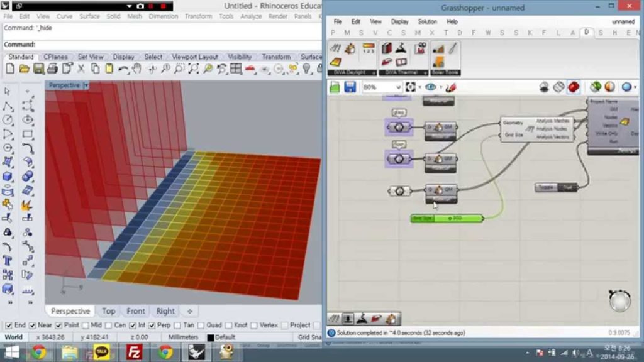
Task: Click the Print icon in Rhino toolbar
Action: click(53, 69)
